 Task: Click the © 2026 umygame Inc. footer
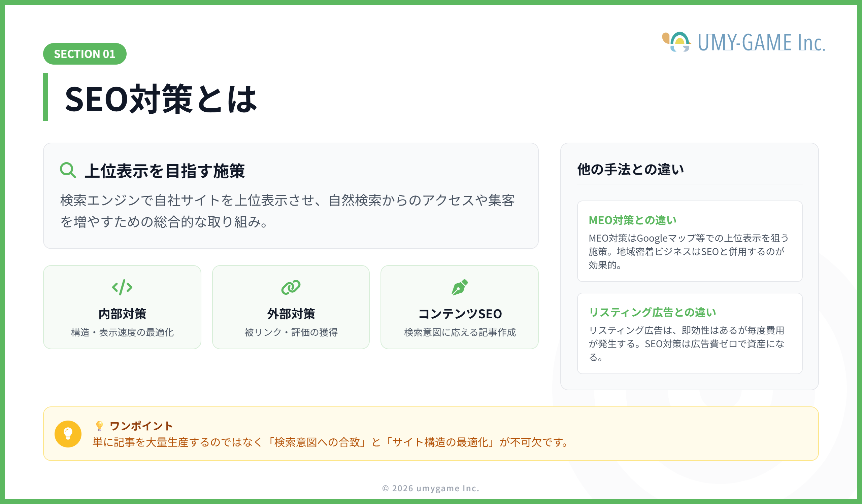pyautogui.click(x=431, y=488)
